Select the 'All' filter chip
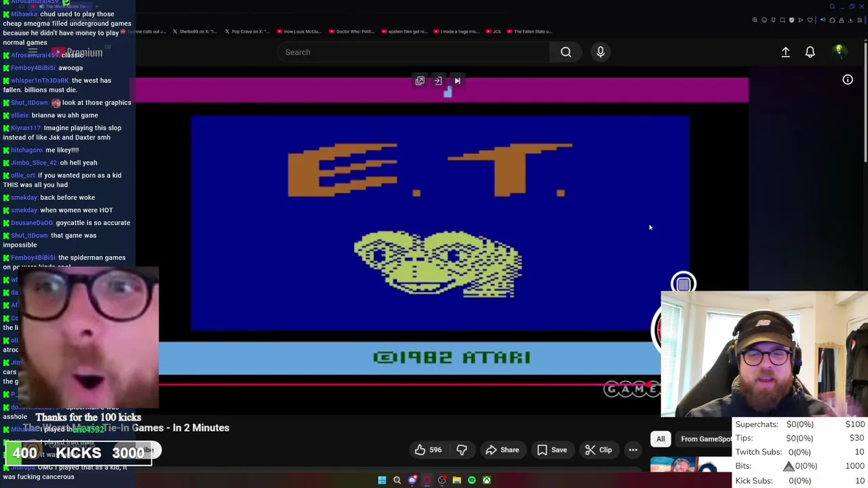The width and height of the screenshot is (868, 488). click(x=660, y=439)
